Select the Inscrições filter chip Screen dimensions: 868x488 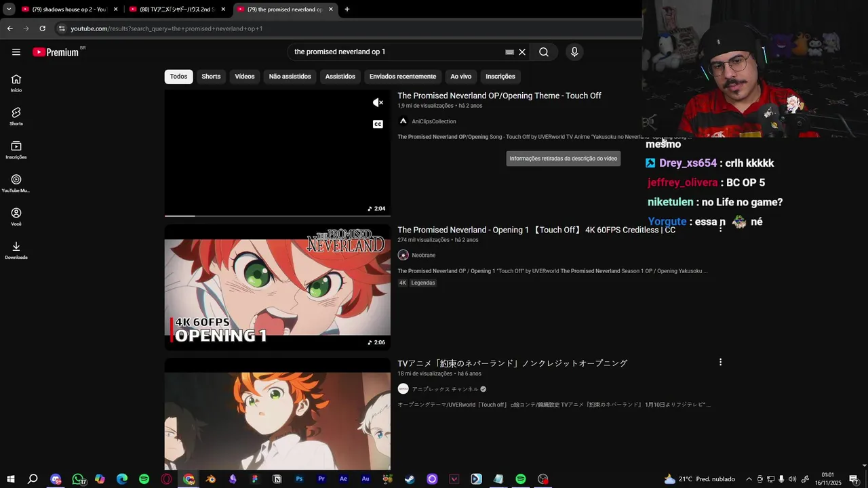[500, 77]
